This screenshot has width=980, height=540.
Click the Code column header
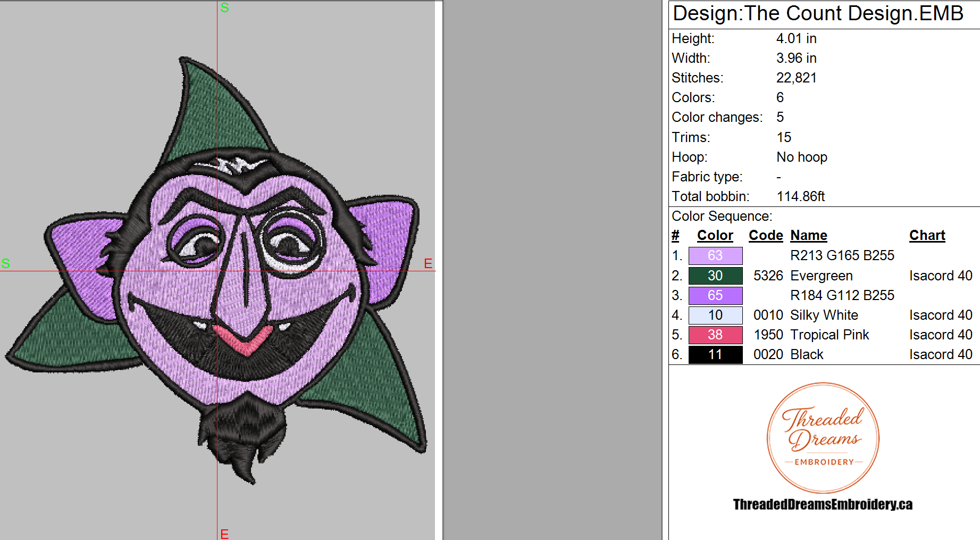(766, 235)
